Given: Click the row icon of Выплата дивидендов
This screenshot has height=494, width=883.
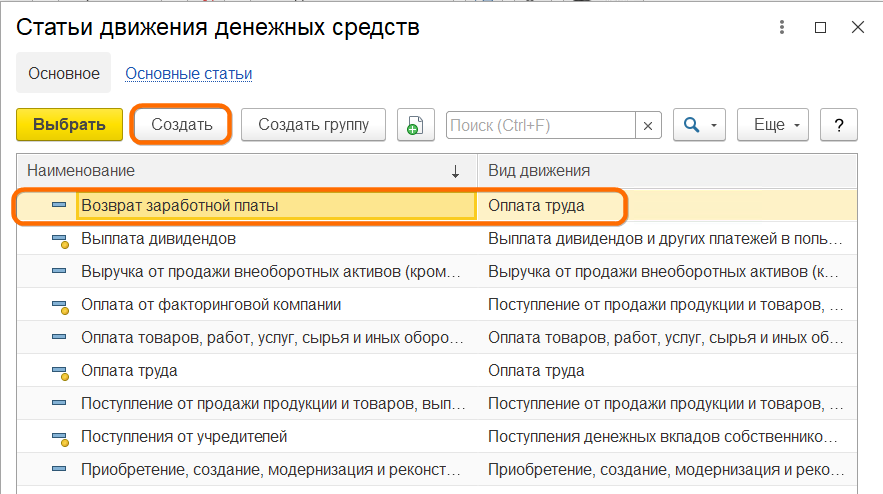Looking at the screenshot, I should pos(60,241).
